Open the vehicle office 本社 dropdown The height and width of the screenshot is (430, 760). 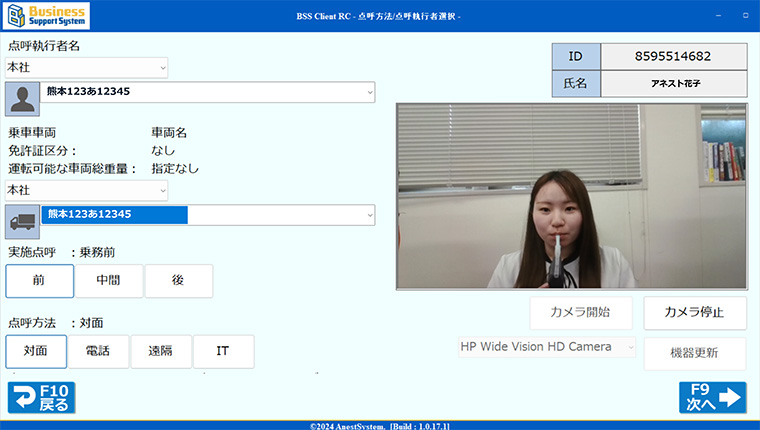pyautogui.click(x=86, y=190)
